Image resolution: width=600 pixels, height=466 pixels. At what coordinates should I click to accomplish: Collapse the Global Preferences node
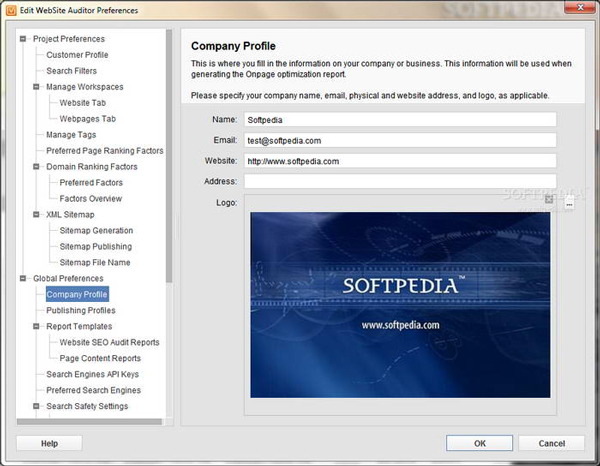click(23, 278)
